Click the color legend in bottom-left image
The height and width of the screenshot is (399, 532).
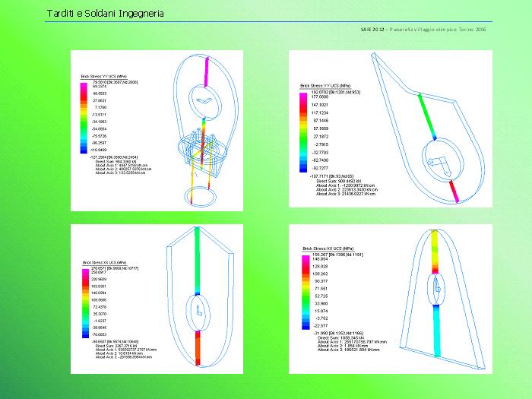(x=85, y=304)
